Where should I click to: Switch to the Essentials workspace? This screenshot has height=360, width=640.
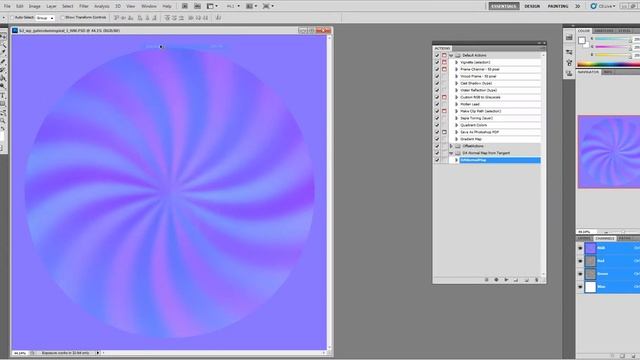(x=504, y=6)
